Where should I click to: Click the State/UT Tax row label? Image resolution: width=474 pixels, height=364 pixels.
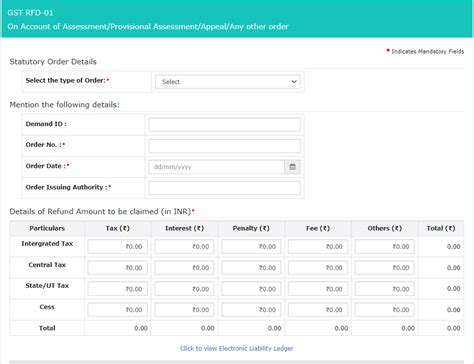47,286
